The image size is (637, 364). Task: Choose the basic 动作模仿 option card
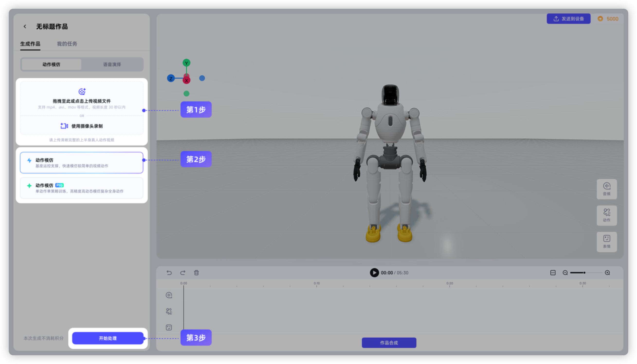82,163
